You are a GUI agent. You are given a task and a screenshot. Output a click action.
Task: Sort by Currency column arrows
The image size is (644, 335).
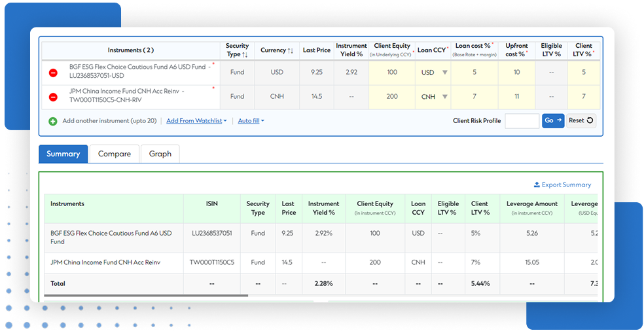(x=290, y=50)
